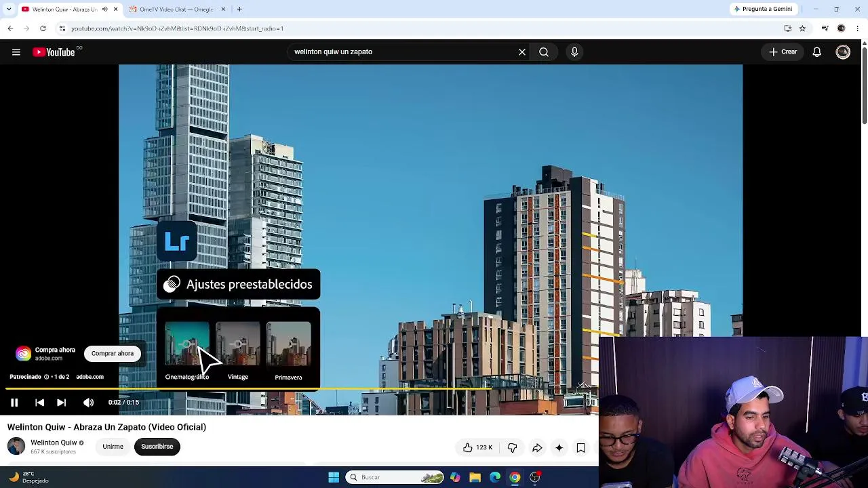Install app icon in address bar
The height and width of the screenshot is (488, 868).
[787, 28]
